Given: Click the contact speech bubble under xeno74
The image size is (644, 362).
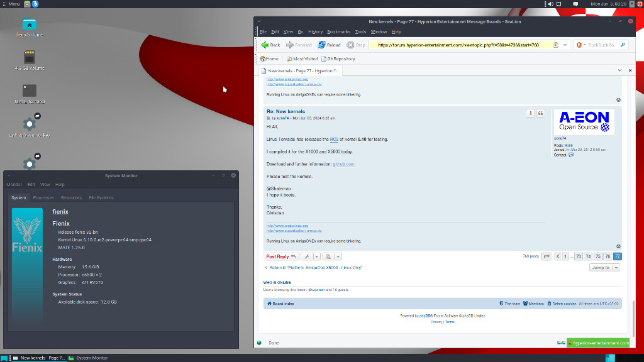Looking at the screenshot, I should pyautogui.click(x=571, y=155).
